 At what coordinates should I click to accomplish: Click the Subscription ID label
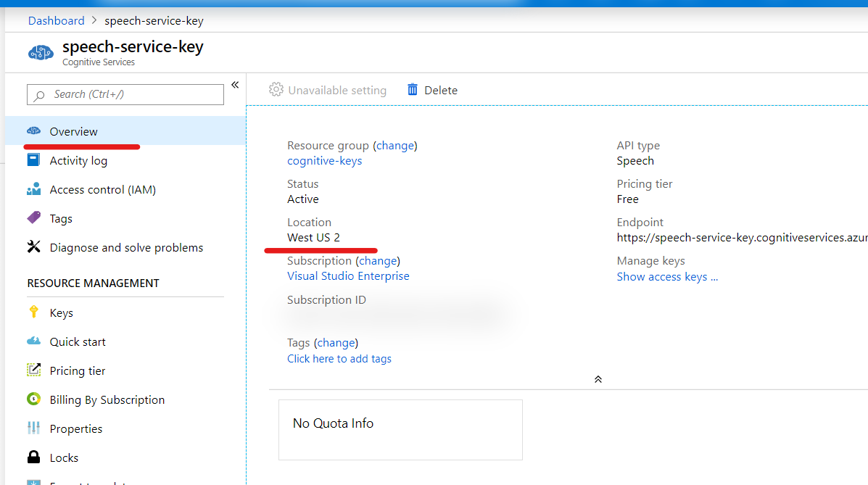326,300
